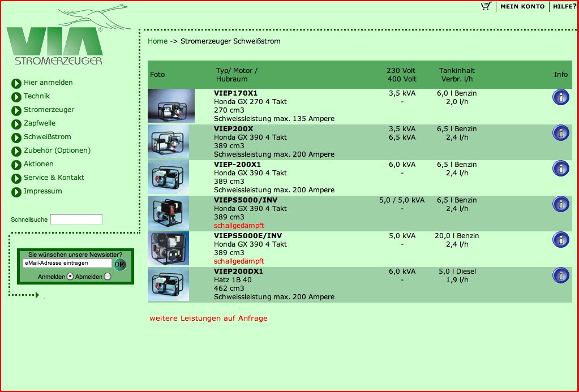Viewport: 579px width, 392px height.
Task: Open VIEP200DX1 product photo
Action: pos(169,284)
